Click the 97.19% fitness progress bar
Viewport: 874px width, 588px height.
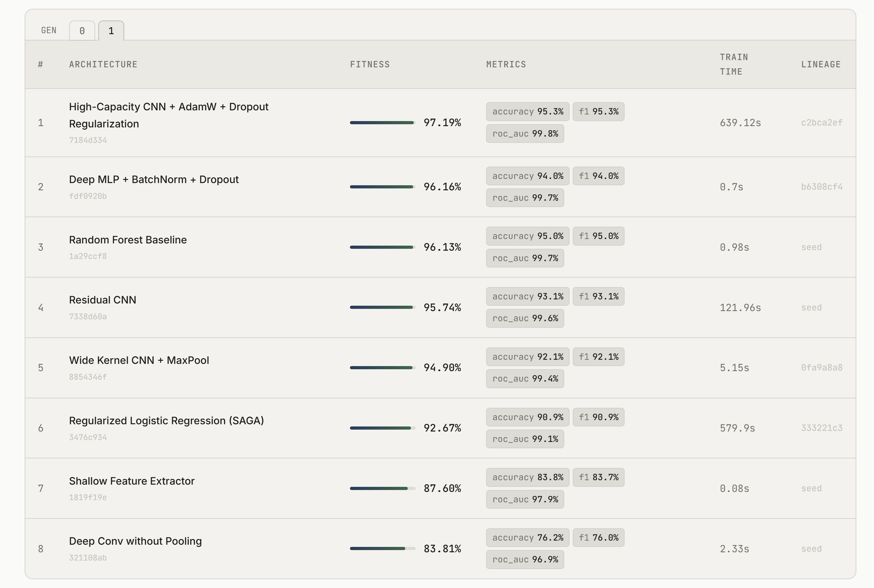[382, 123]
